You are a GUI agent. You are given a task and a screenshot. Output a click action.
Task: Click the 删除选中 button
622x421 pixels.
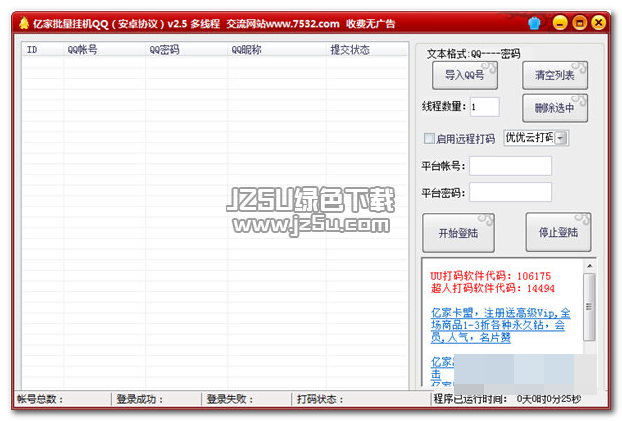555,108
